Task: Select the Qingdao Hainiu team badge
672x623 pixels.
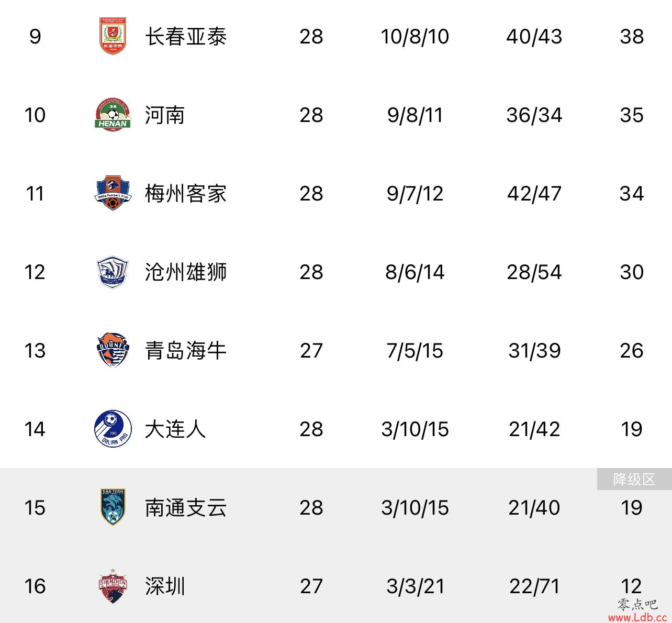Action: (x=113, y=350)
